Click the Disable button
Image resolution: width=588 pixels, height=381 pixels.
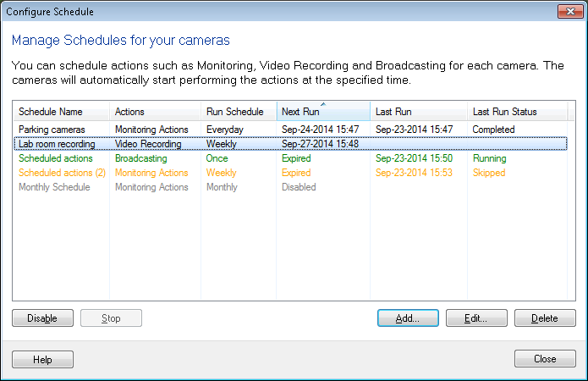coord(42,318)
